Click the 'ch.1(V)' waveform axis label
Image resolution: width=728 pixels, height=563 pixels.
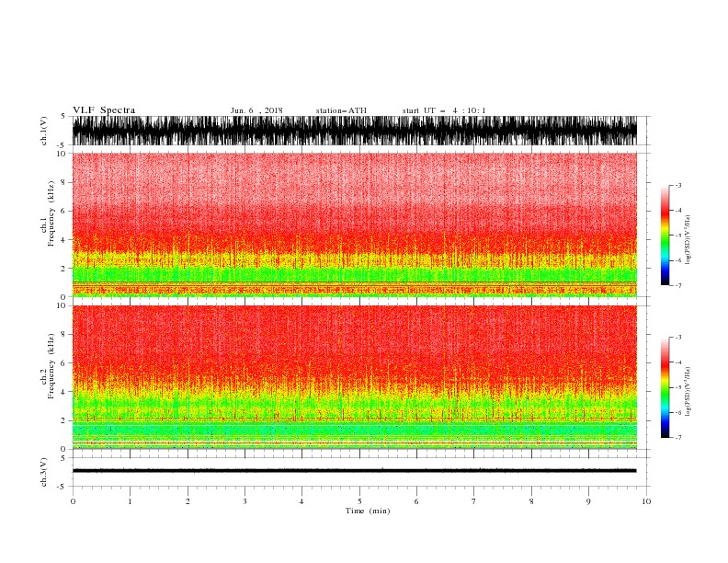pyautogui.click(x=44, y=131)
